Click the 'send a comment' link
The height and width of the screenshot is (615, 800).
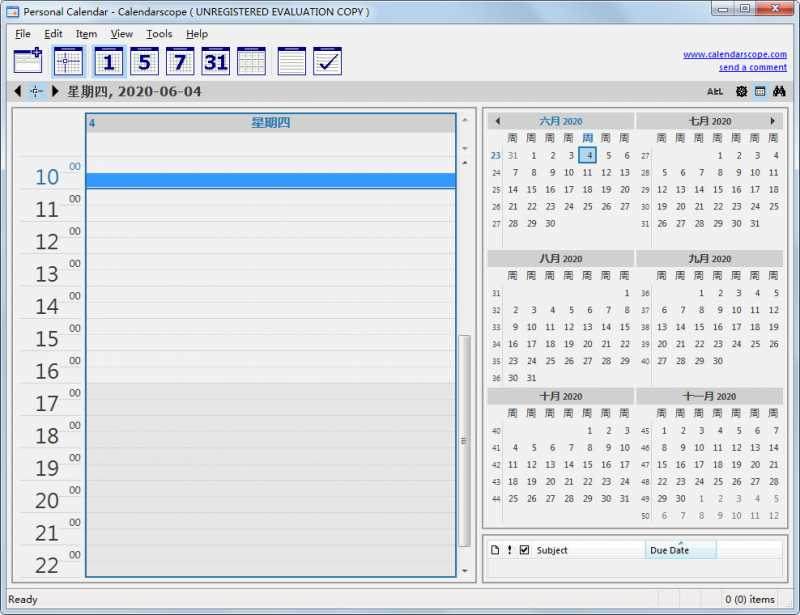coord(752,66)
